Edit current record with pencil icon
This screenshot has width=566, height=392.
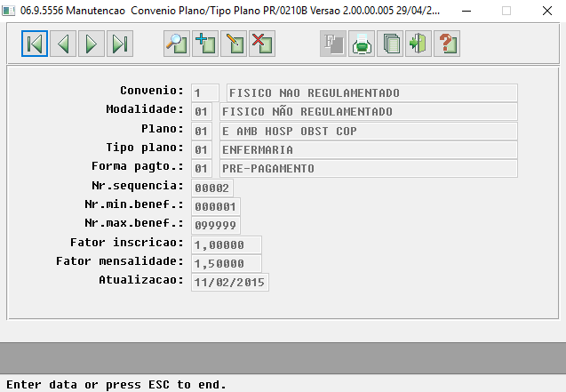[234, 44]
